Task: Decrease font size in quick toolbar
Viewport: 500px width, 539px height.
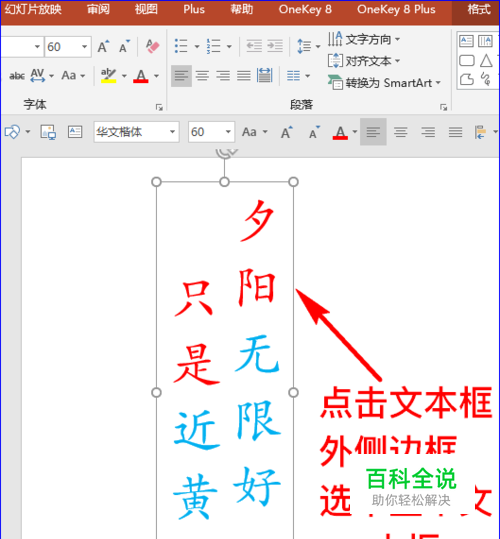Action: [x=314, y=132]
